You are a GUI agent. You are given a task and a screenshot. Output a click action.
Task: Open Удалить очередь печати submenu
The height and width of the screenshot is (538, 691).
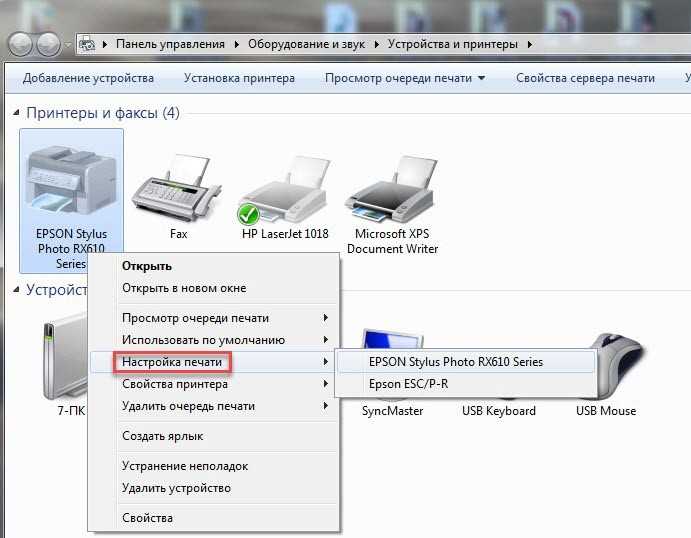[215, 406]
